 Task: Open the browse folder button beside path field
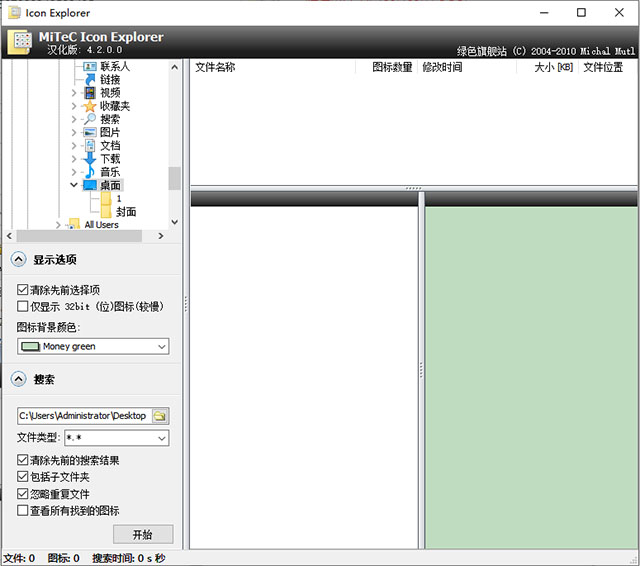tap(160, 416)
